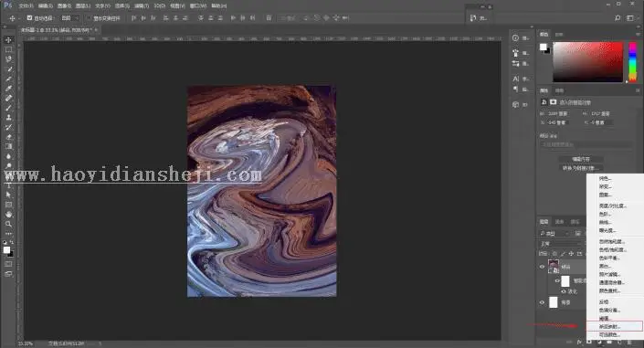Toggle lock transparent pixels in Layers panel

click(x=554, y=254)
